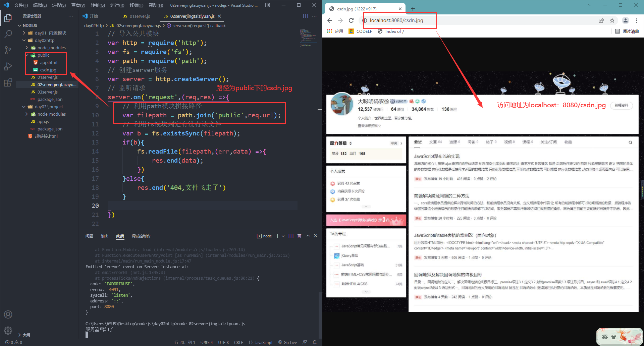The height and width of the screenshot is (346, 644).
Task: Collapse the day02http folder
Action: point(24,40)
